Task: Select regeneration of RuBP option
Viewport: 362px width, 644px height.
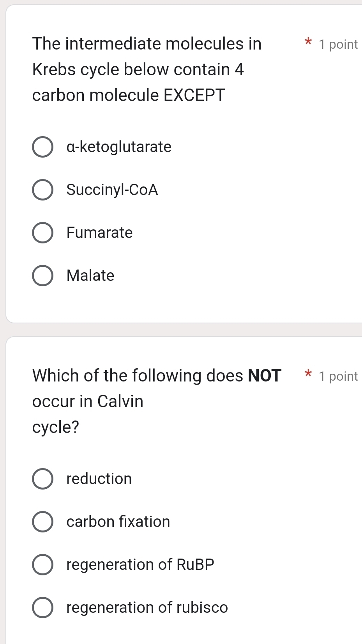Action: pos(43,565)
